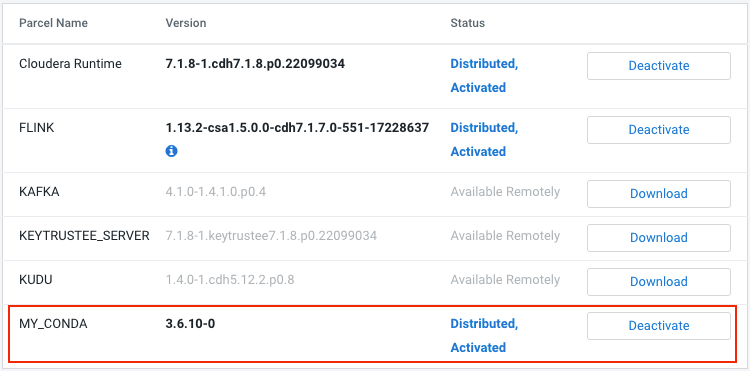750x371 pixels.
Task: Select the KAFKA parcel name
Action: pos(39,192)
